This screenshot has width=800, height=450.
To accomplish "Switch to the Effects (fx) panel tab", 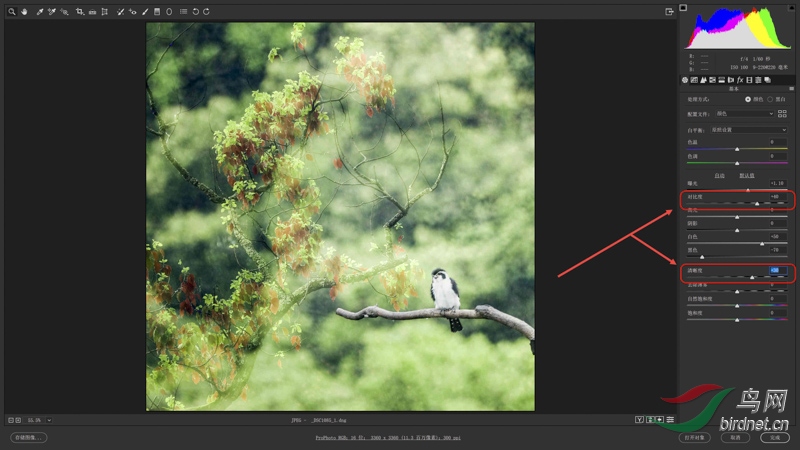I will tap(739, 79).
